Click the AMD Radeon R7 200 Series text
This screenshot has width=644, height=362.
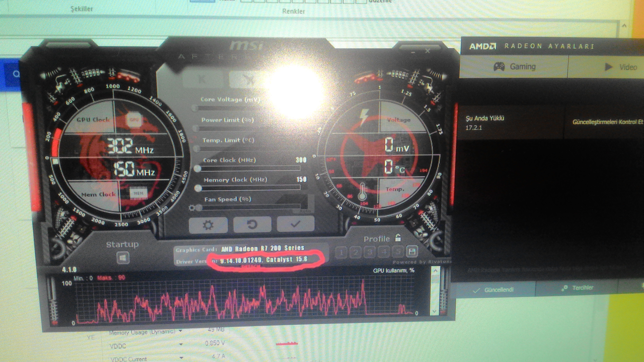[263, 248]
